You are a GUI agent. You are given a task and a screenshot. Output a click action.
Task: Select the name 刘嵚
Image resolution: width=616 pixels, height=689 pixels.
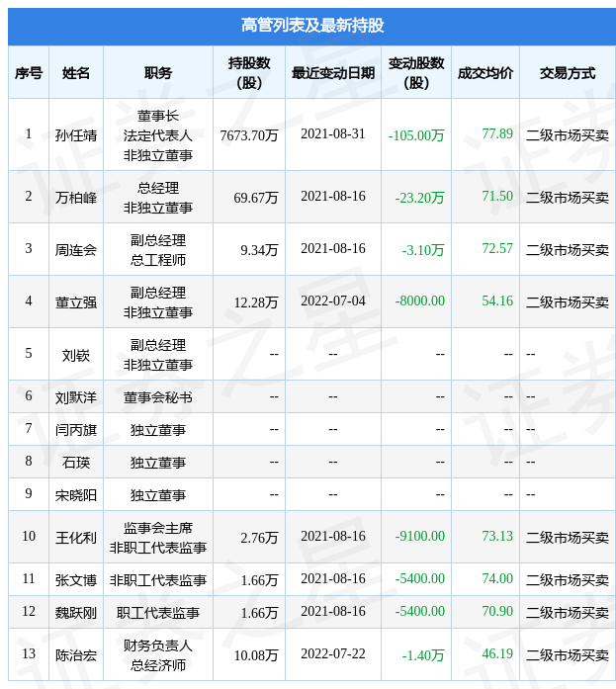[x=76, y=355]
